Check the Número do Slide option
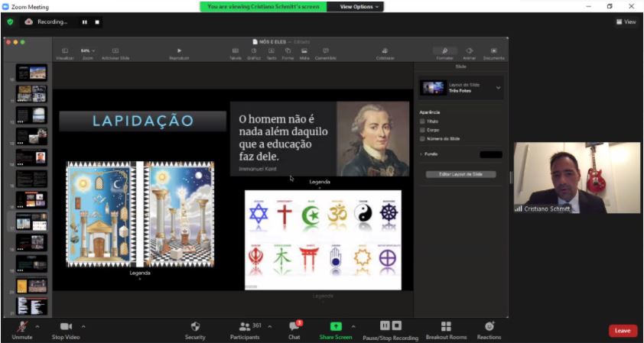 pos(423,139)
